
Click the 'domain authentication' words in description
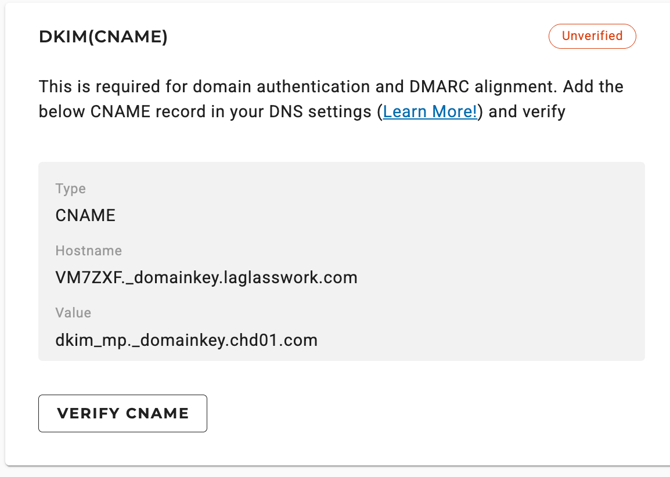(x=282, y=87)
